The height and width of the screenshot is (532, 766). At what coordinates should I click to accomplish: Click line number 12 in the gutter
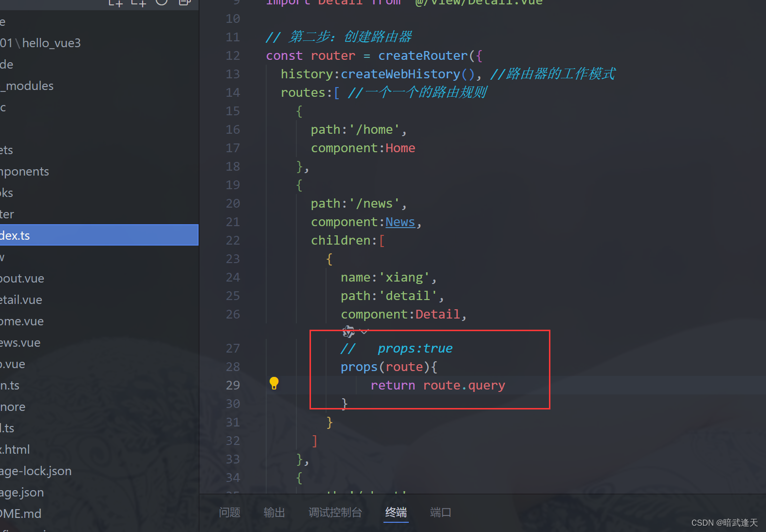233,56
